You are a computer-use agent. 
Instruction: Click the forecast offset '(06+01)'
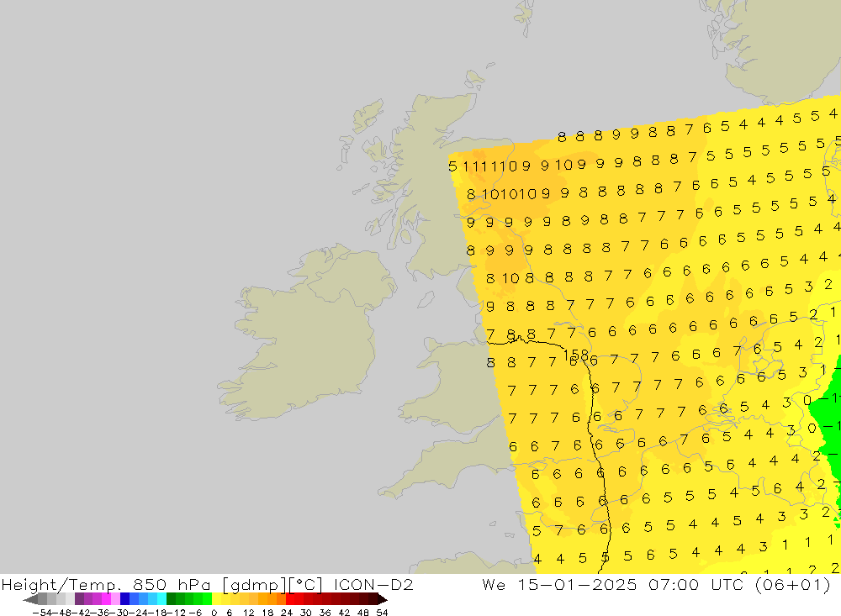pyautogui.click(x=792, y=584)
